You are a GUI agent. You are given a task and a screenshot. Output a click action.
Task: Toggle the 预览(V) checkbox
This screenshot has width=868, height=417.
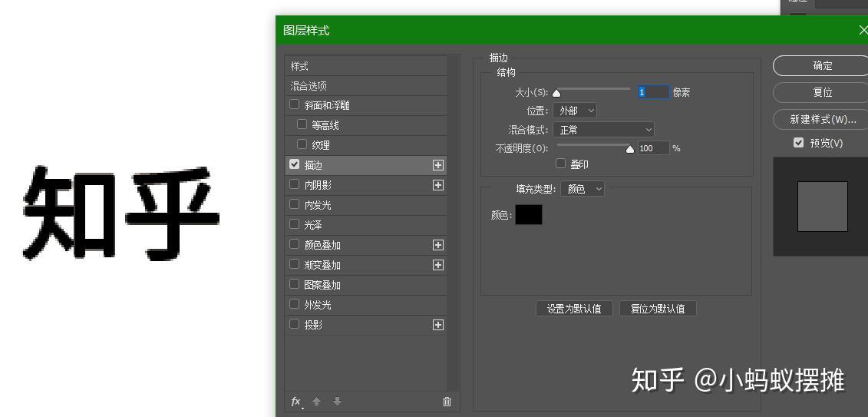click(x=798, y=143)
